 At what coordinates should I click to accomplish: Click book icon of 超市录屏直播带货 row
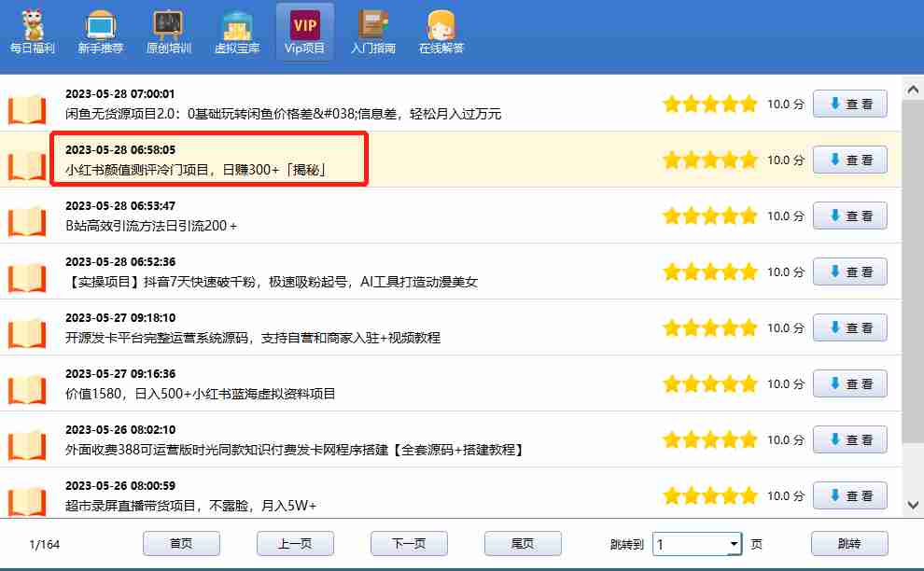coord(27,501)
